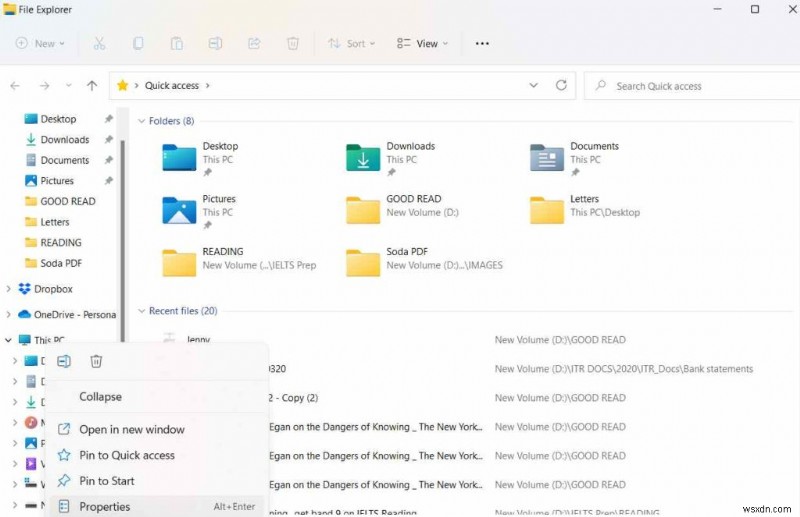The width and height of the screenshot is (800, 517).
Task: Click the navigation pane vertical scrollbar
Action: 122,240
